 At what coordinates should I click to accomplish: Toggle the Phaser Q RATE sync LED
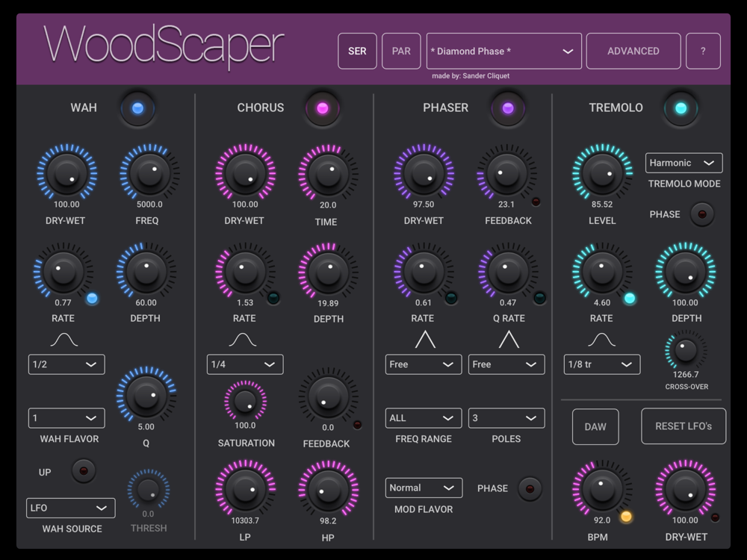click(x=539, y=299)
